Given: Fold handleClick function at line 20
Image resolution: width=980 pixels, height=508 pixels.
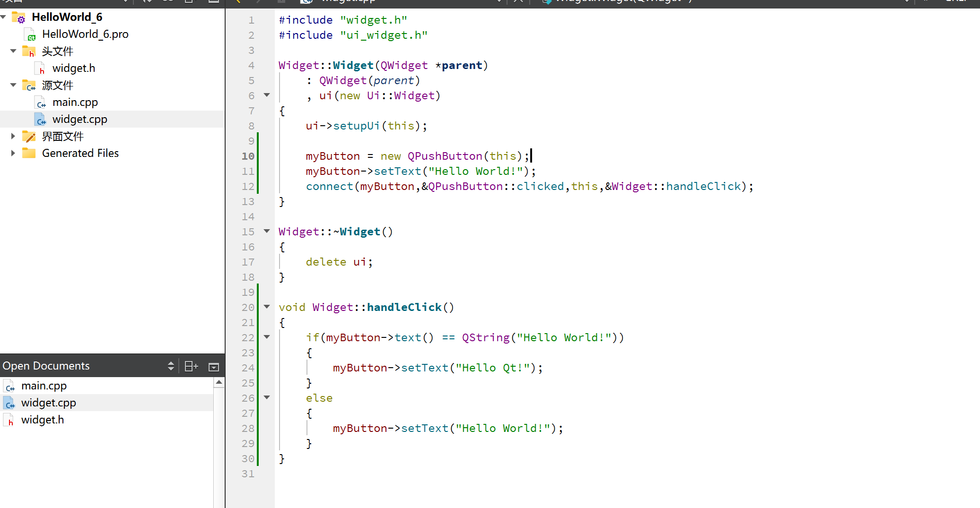Looking at the screenshot, I should 267,307.
